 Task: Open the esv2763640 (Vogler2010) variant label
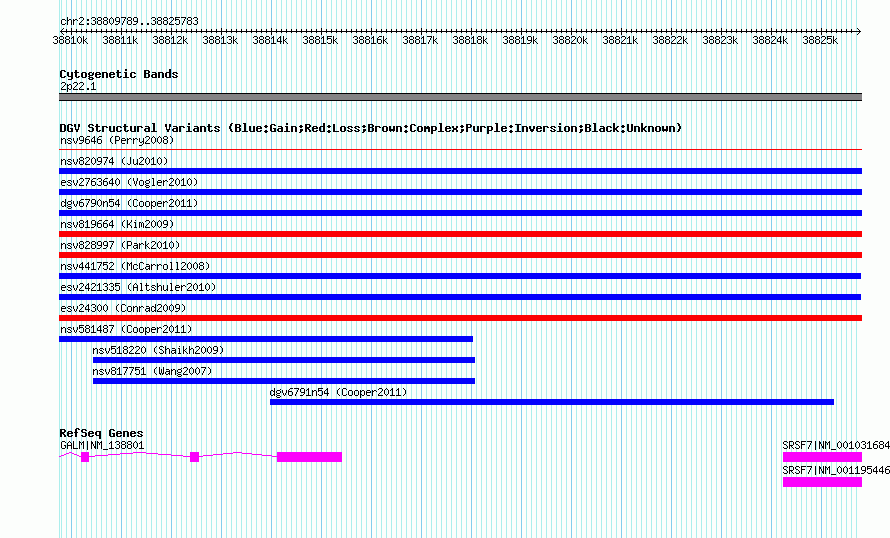click(129, 182)
